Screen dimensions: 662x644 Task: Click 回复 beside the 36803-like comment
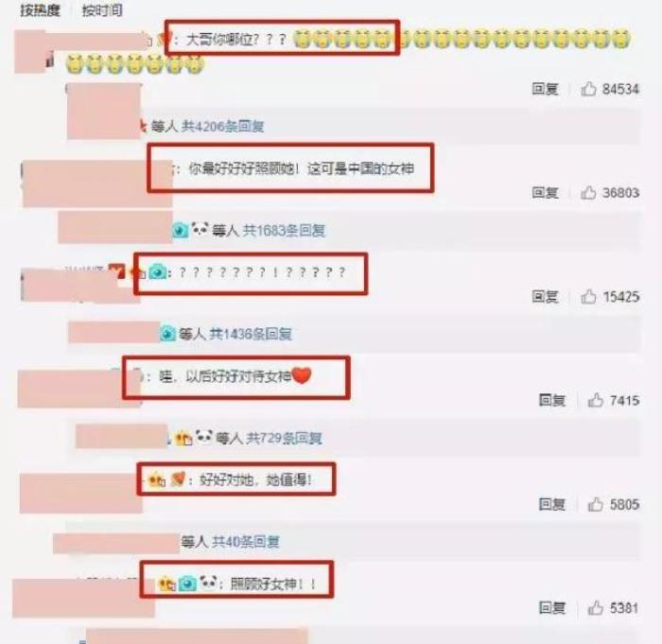pos(545,193)
